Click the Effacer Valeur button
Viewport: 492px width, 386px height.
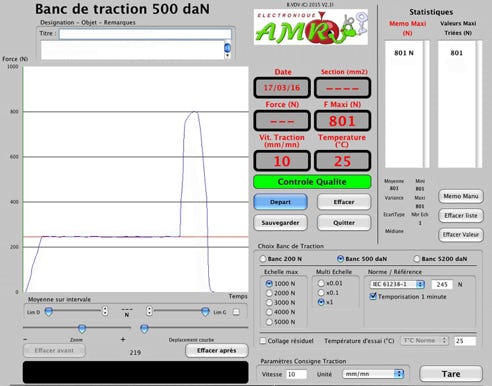pyautogui.click(x=461, y=235)
